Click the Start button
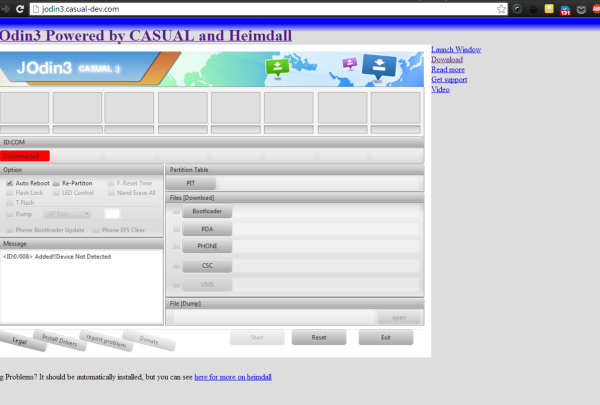 point(257,337)
